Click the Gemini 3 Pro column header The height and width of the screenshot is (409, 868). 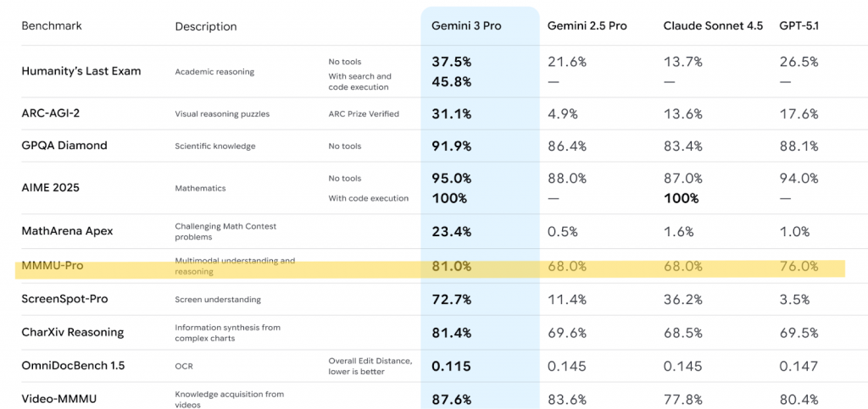pos(467,26)
